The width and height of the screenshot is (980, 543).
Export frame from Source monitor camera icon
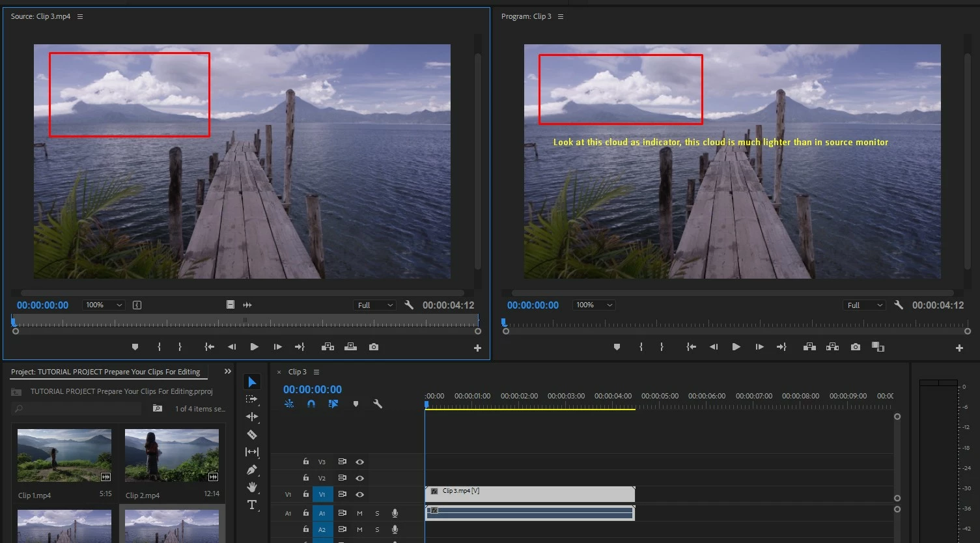374,347
